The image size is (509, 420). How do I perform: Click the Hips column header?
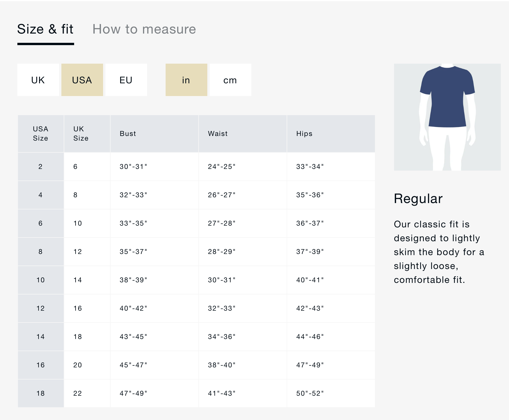pos(304,134)
